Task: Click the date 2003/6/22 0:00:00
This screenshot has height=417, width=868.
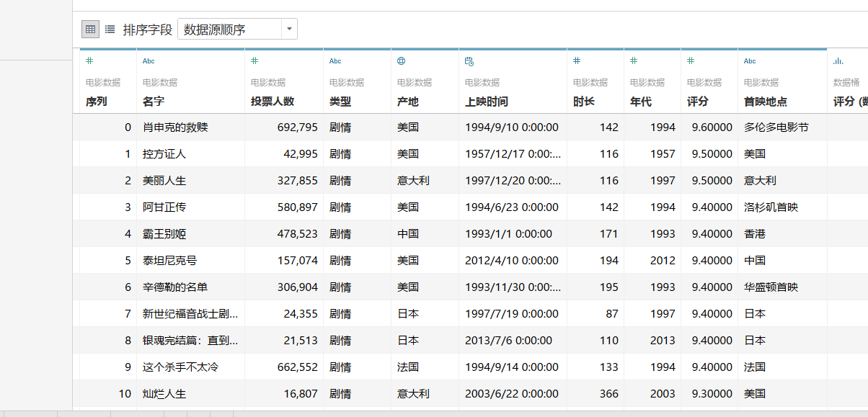Action: coord(511,393)
